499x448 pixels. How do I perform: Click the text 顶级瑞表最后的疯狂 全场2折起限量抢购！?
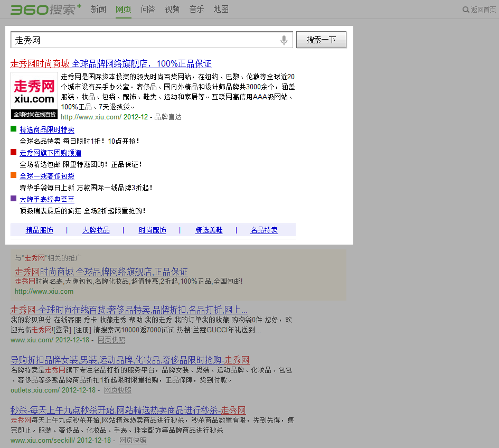(83, 211)
